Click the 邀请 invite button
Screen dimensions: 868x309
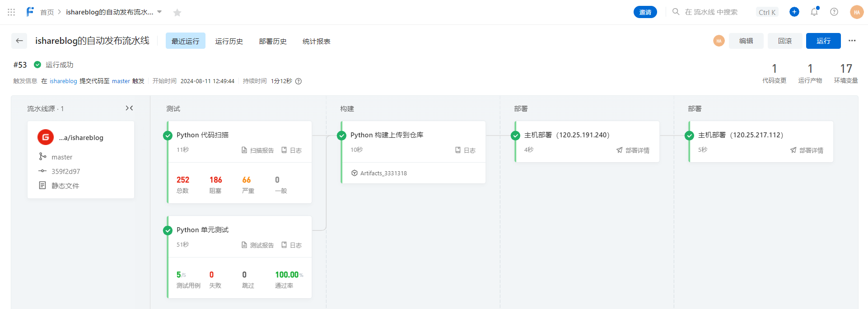point(645,12)
